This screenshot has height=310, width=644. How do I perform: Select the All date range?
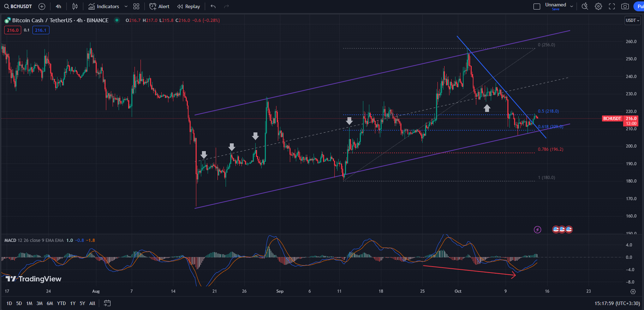click(x=92, y=303)
